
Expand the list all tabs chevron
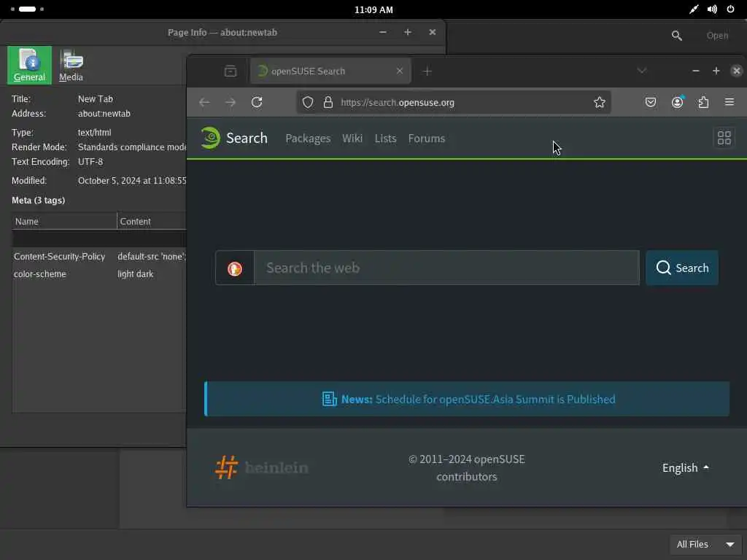click(642, 71)
